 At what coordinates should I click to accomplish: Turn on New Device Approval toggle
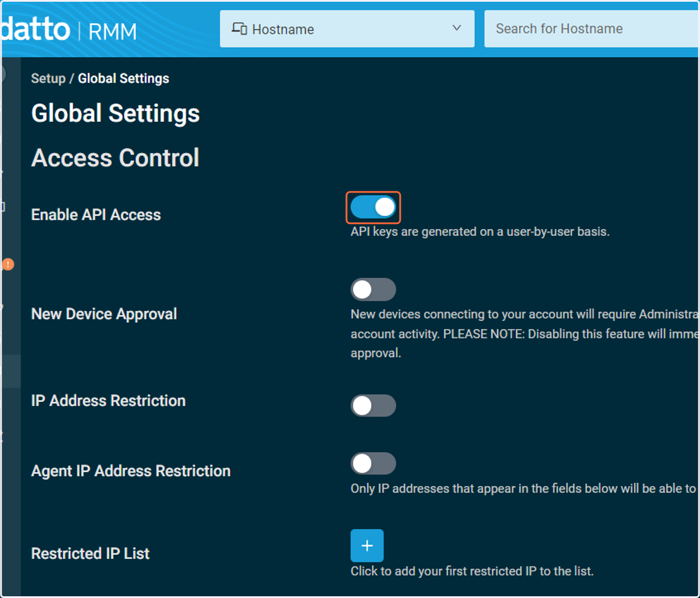pos(373,289)
